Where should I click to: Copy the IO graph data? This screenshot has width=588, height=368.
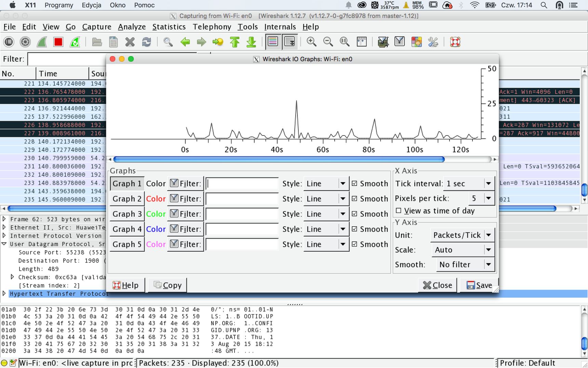point(168,285)
